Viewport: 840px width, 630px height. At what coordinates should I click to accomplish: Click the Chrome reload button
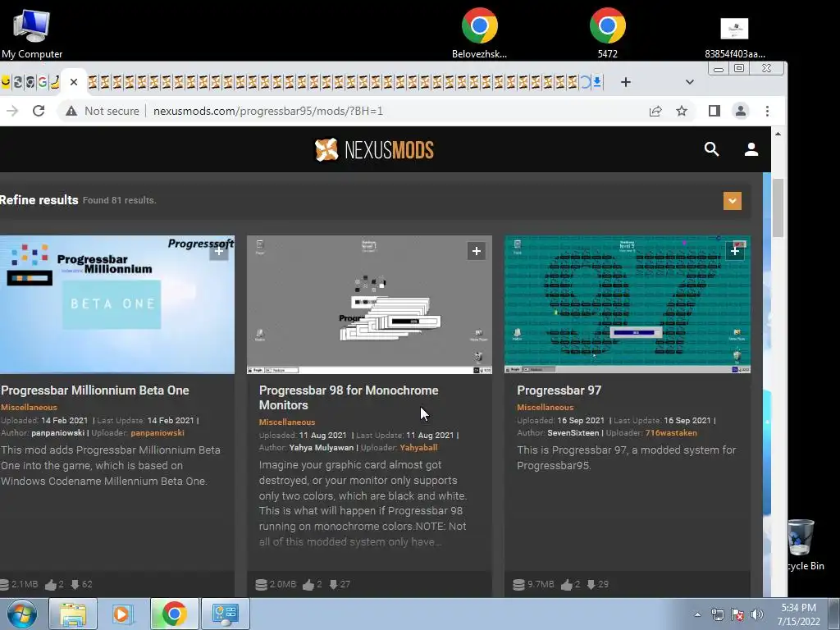point(39,111)
